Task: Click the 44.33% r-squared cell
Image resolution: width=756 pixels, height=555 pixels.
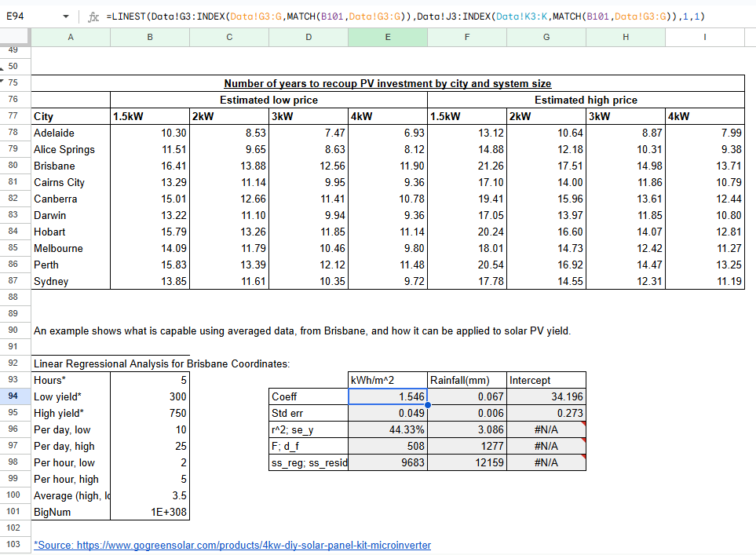Action: click(x=388, y=429)
